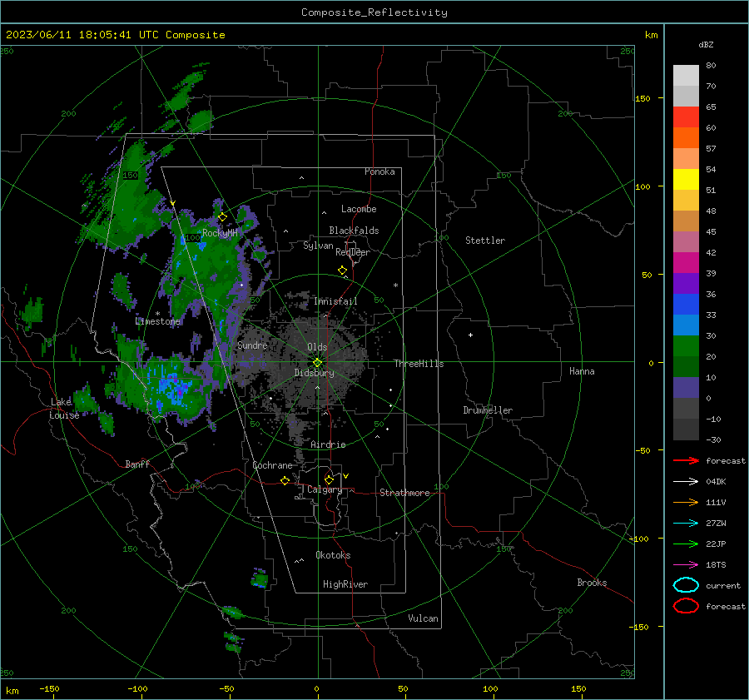Click the purple swatch between 10 and 0 dBZ
749x700 pixels.
coord(686,388)
